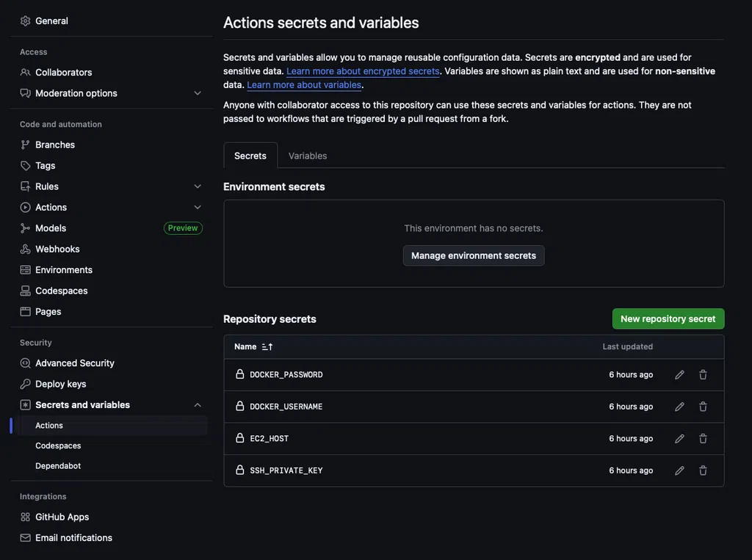Delete the DOCKER_USERNAME secret via trash icon
The height and width of the screenshot is (560, 752).
pos(703,407)
